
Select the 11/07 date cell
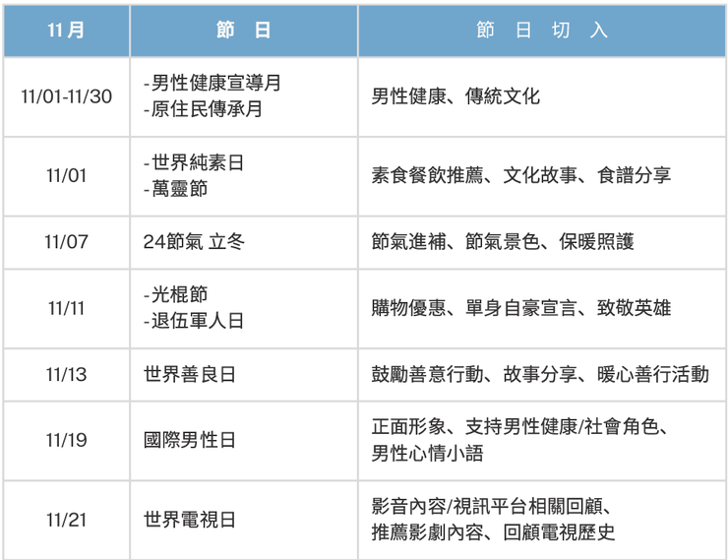(x=66, y=242)
